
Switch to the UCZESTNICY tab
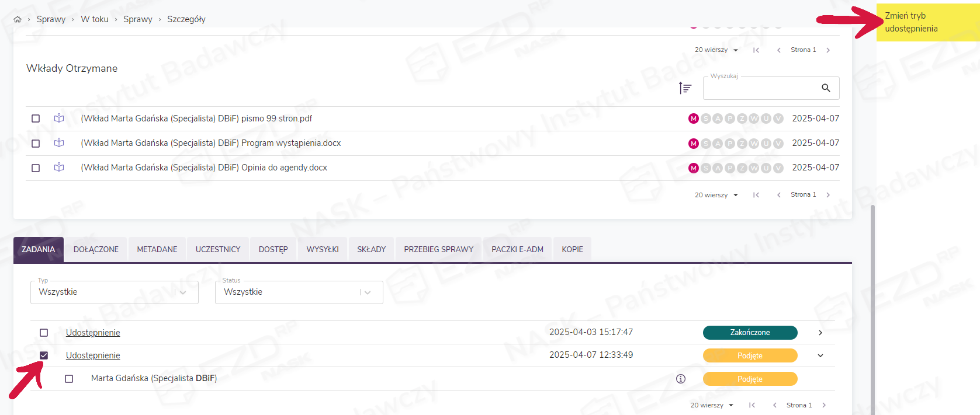[217, 249]
